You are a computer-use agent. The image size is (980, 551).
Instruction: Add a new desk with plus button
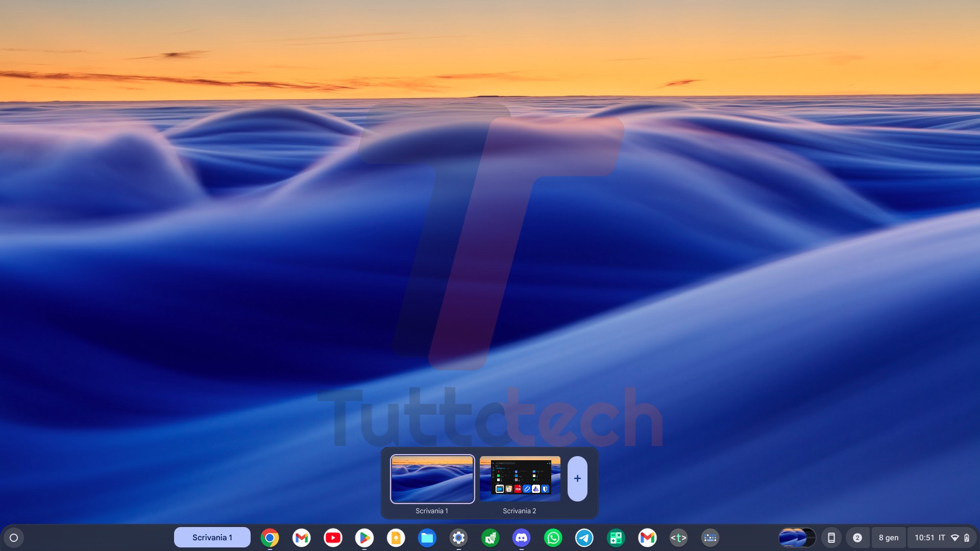click(577, 479)
